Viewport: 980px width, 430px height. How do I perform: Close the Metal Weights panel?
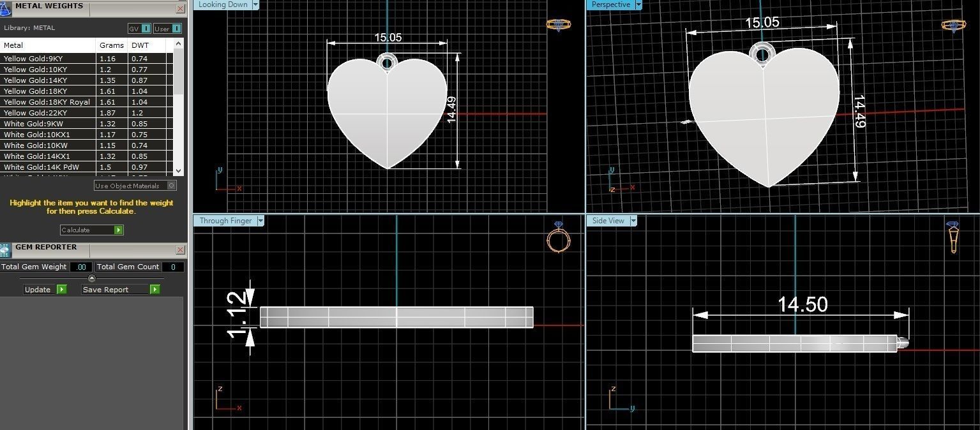[x=180, y=9]
